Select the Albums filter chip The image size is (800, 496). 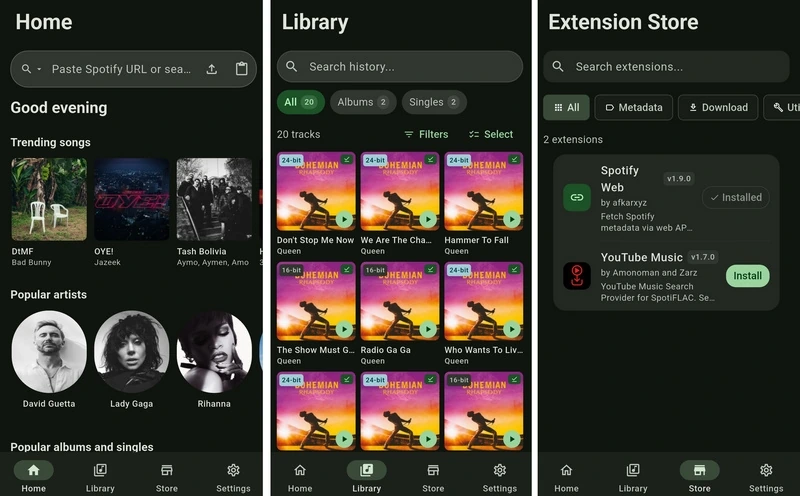pos(363,102)
